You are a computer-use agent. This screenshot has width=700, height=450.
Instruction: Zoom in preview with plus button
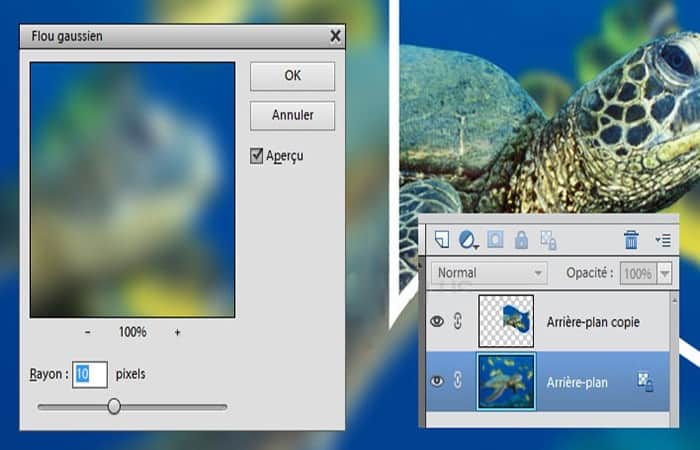[x=177, y=332]
